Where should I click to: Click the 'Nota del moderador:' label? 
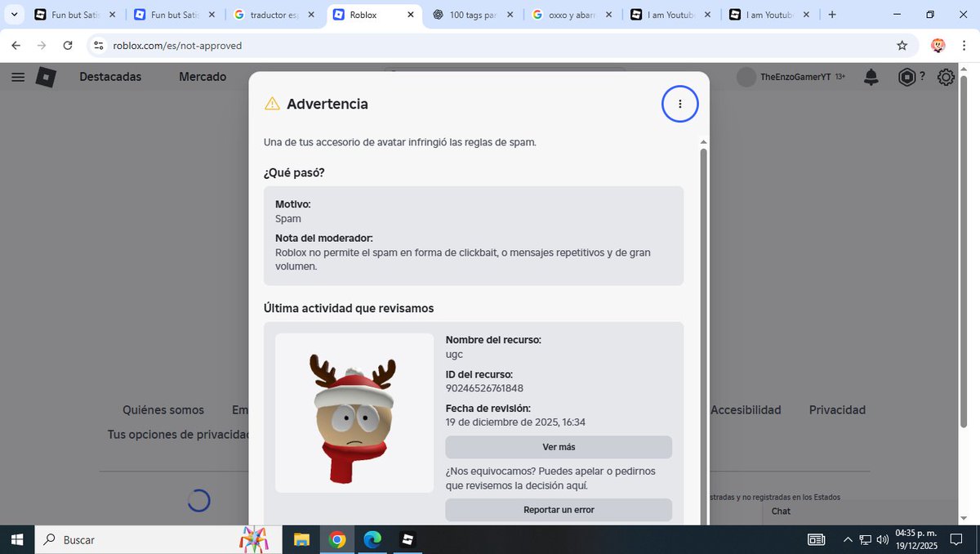pos(324,238)
